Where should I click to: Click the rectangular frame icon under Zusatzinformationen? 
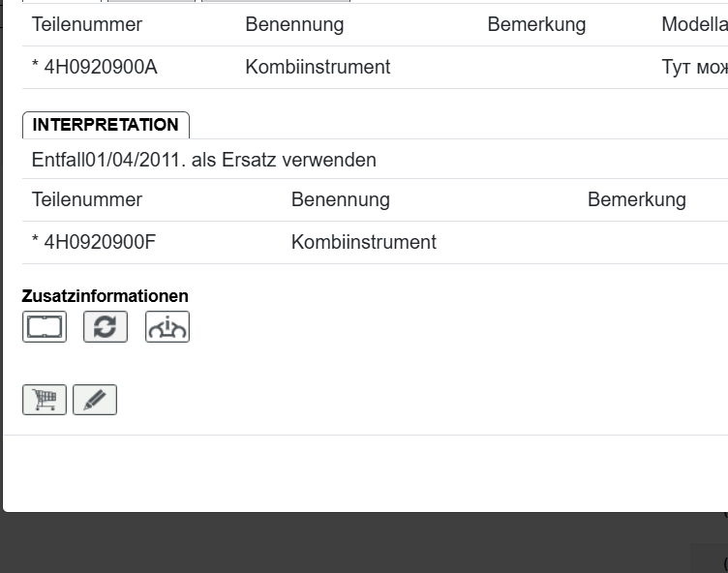45,327
